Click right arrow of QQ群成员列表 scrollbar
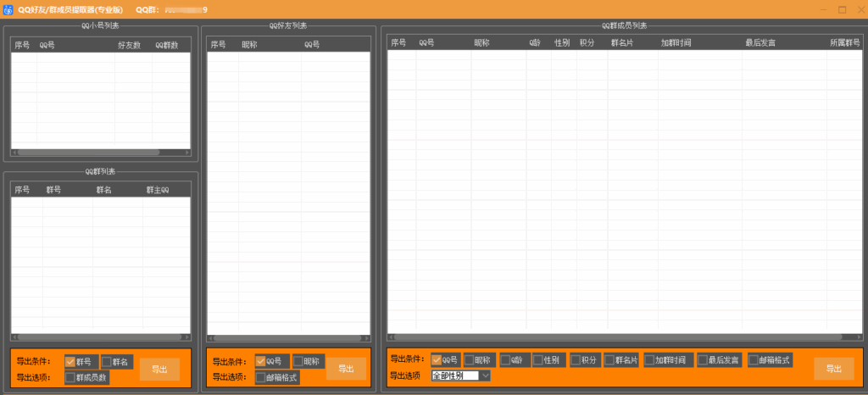Screen dimensions: 868x395 (859, 337)
